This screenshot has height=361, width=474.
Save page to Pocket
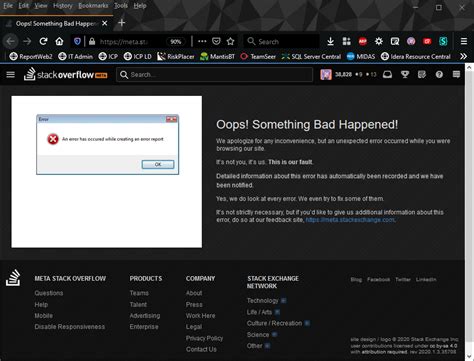coord(216,41)
